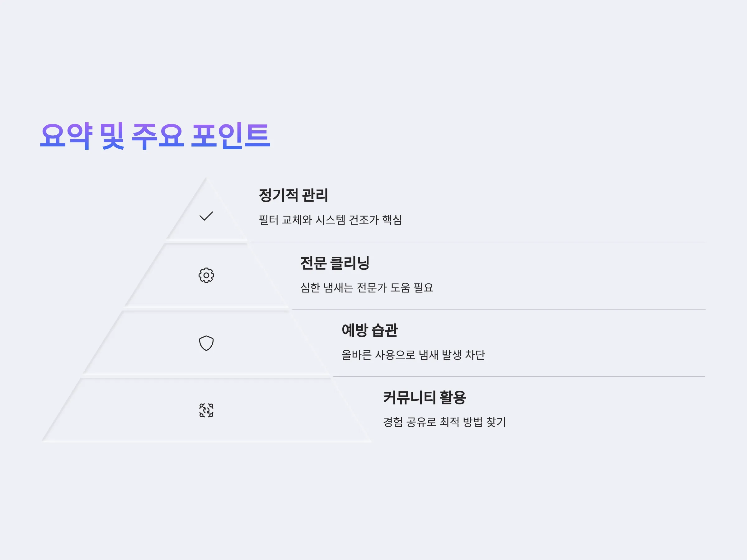Click the text 경험 공유로 최적 방법 찾기
The height and width of the screenshot is (560, 747).
pos(444,422)
